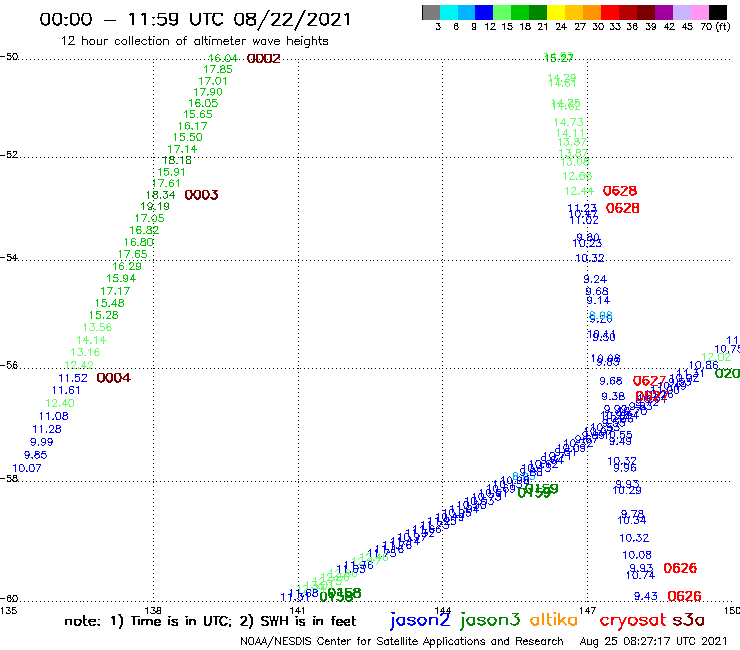This screenshot has height=650, width=740.
Task: Click the subtitle '12 hour collection of altimeter wave heights'
Action: (x=194, y=41)
